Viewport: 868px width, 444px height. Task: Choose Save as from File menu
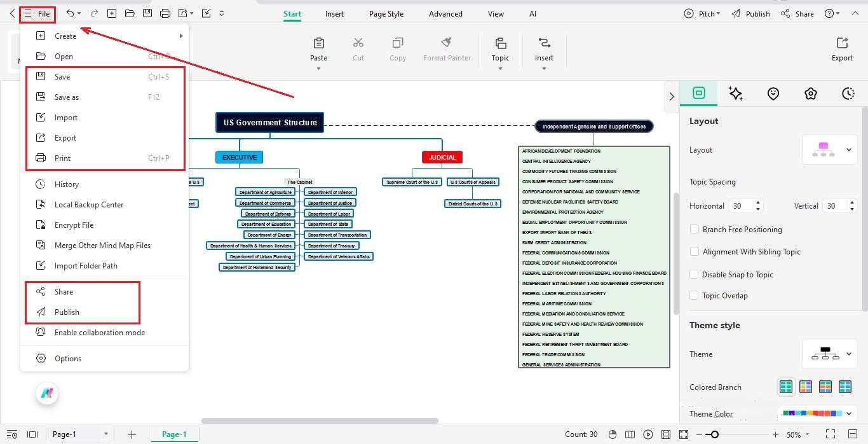105,97
